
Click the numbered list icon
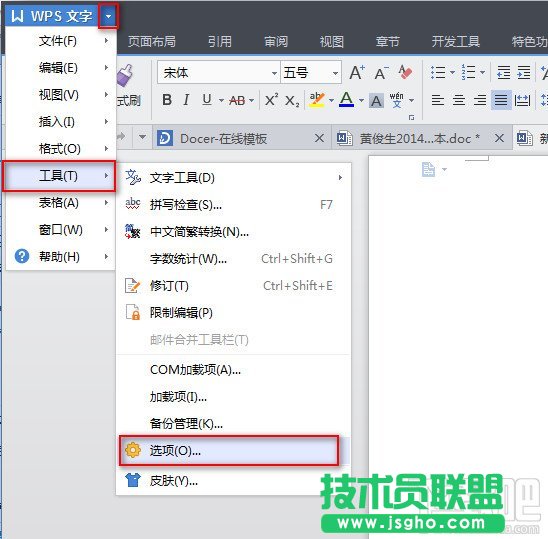coord(468,72)
